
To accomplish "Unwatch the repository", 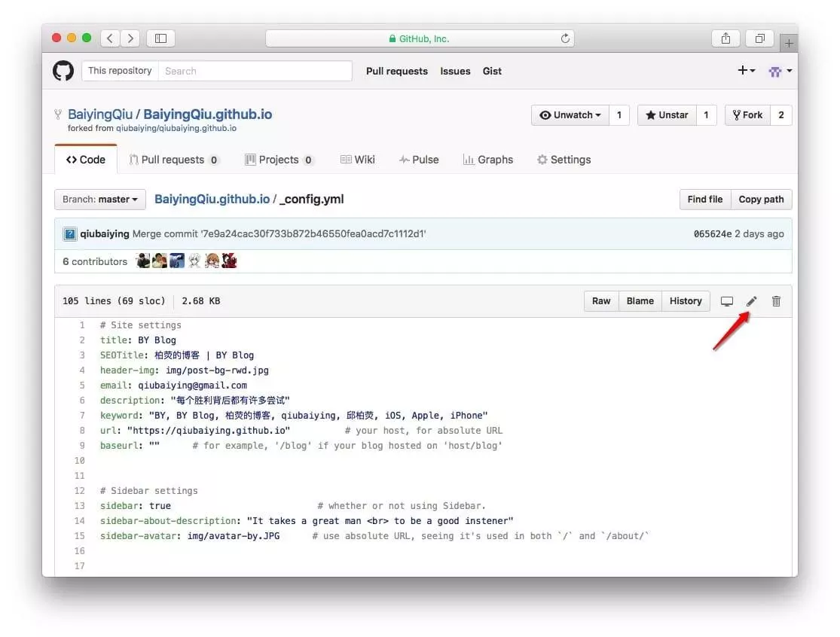I will (x=570, y=115).
